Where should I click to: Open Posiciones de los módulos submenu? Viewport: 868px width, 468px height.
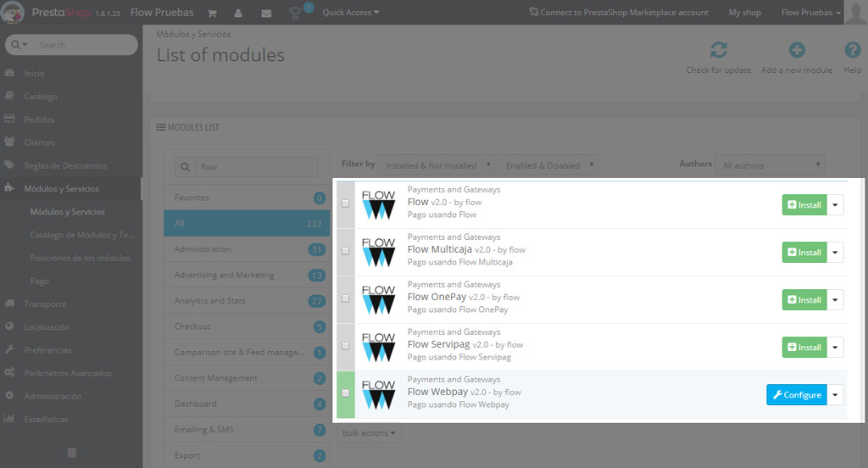tap(81, 258)
